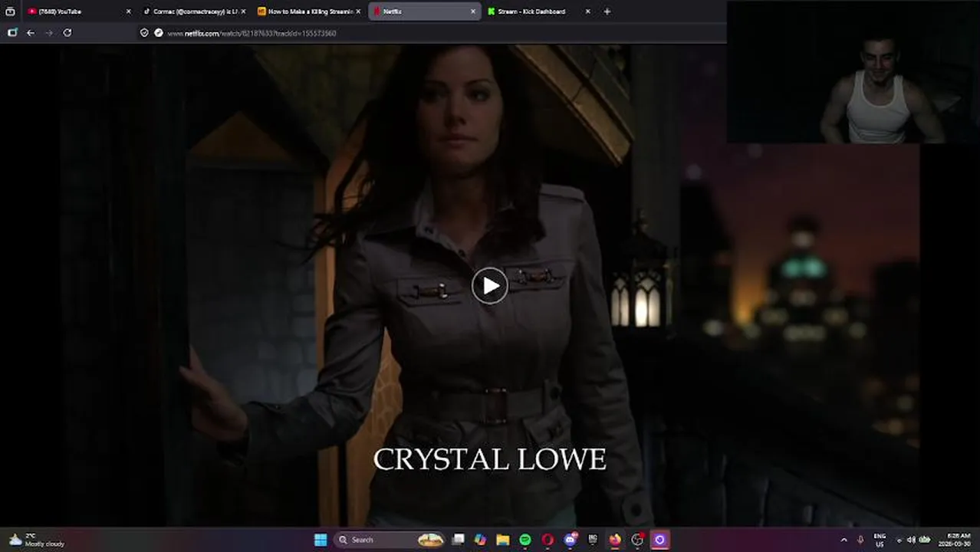Image resolution: width=980 pixels, height=552 pixels.
Task: Switch to the Cormac TikTok tab
Action: (195, 11)
